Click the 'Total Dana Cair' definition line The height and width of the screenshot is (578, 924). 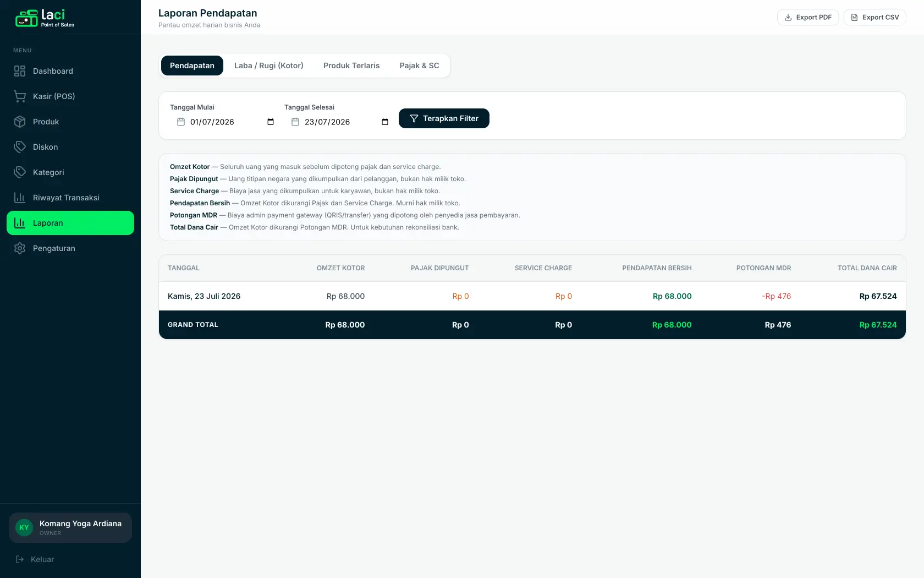coord(315,227)
